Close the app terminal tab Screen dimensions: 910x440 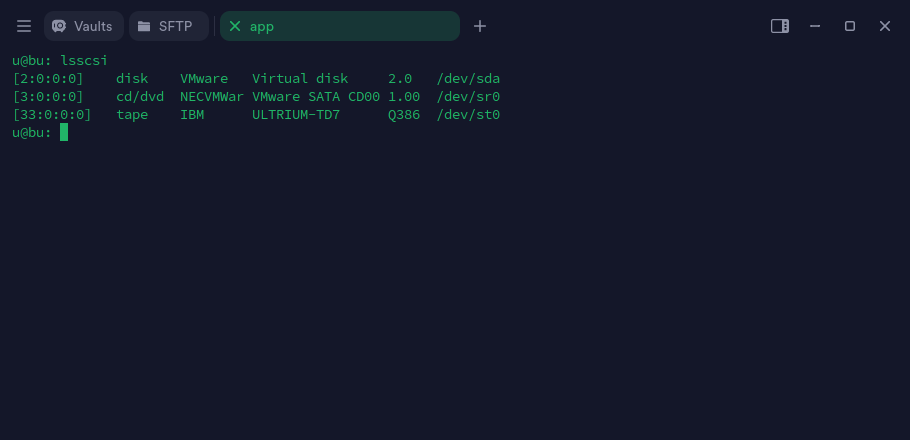coord(234,26)
